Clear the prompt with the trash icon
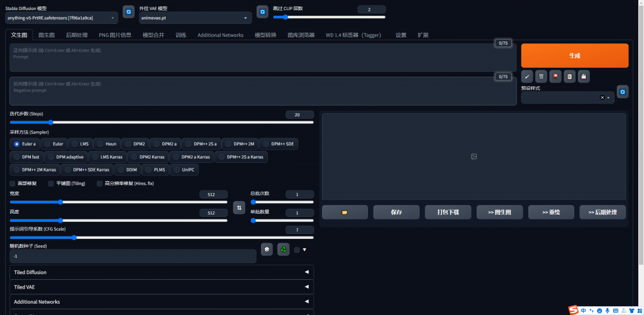 [x=541, y=76]
